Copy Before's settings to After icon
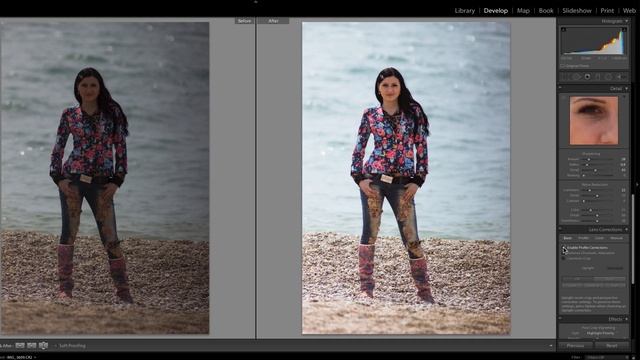The height and width of the screenshot is (360, 640). (20, 346)
